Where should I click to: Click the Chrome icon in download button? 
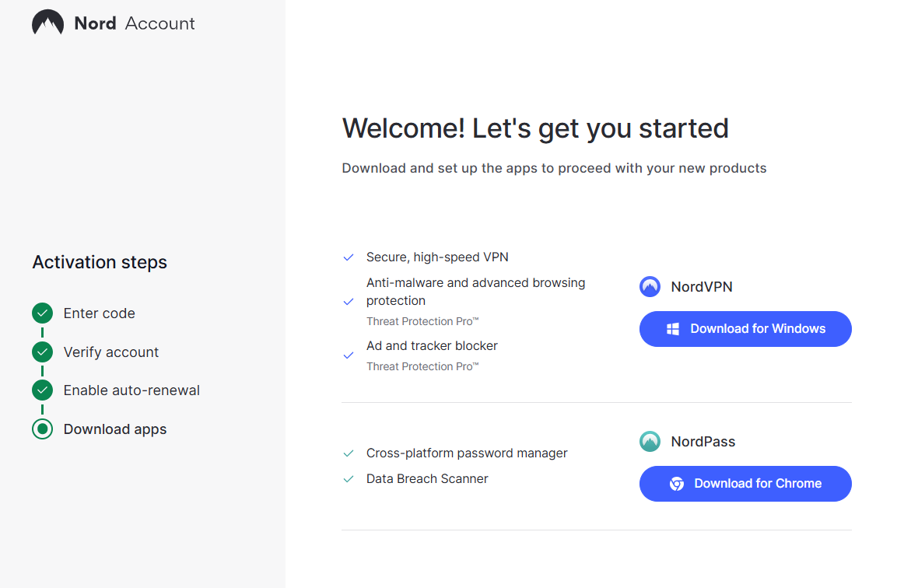(x=677, y=484)
